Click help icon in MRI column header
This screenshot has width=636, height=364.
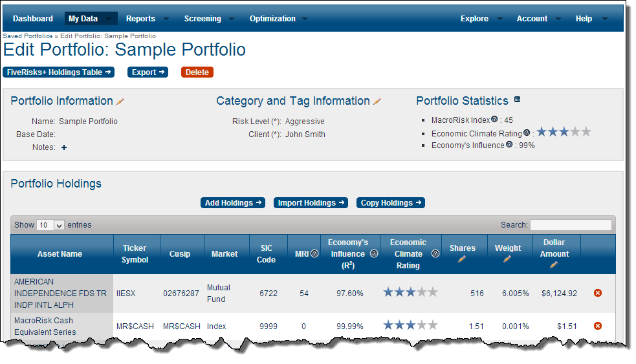coord(314,254)
